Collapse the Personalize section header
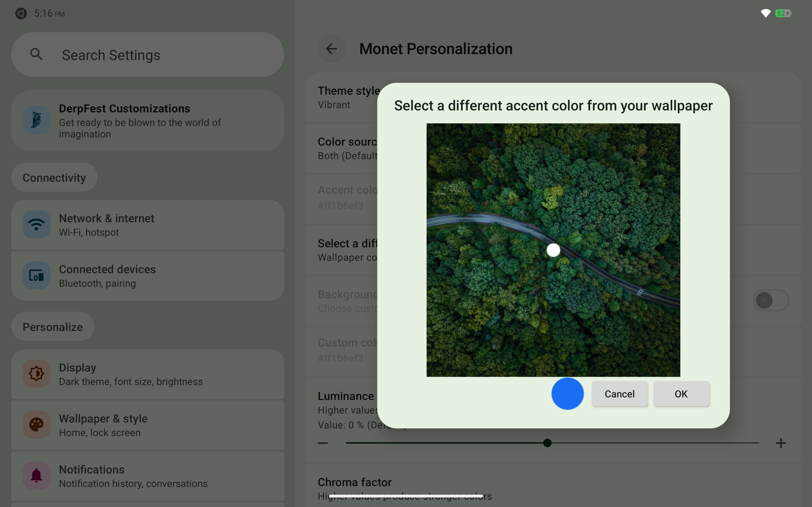This screenshot has width=812, height=507. 52,327
